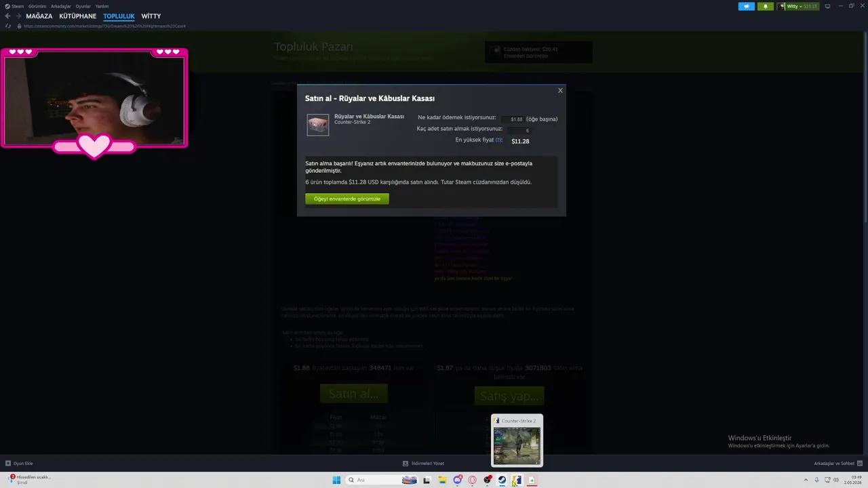Open the Steam notifications bell
This screenshot has width=868, height=488.
(x=766, y=6)
